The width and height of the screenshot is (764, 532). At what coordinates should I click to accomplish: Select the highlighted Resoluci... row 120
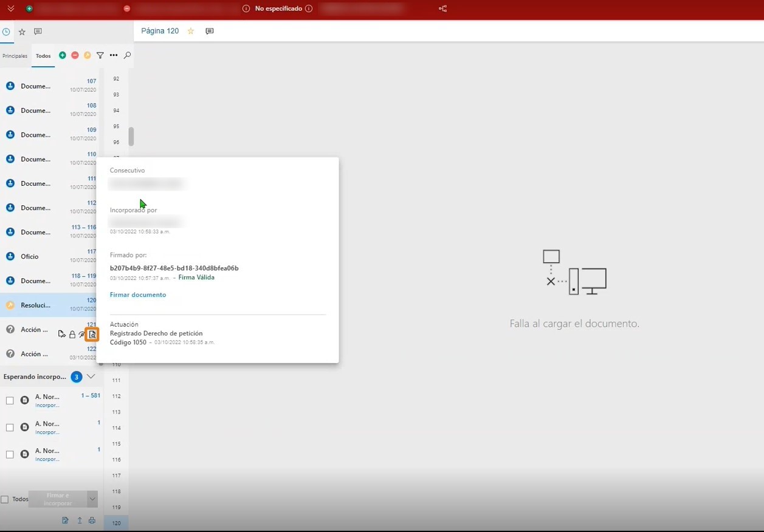tap(49, 305)
